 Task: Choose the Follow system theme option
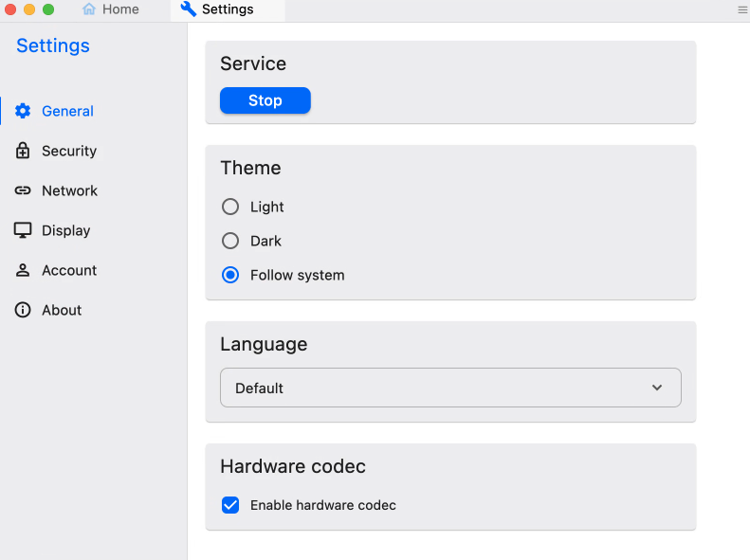pyautogui.click(x=230, y=275)
